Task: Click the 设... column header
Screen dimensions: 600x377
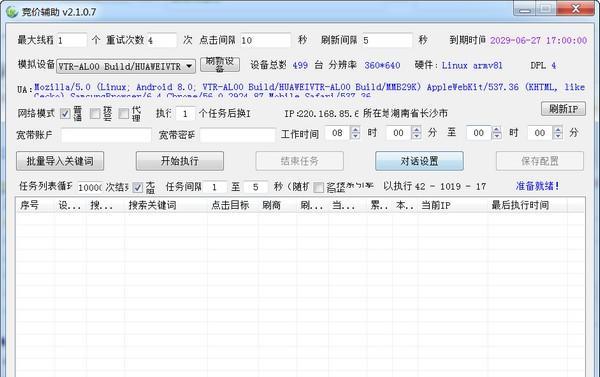Action: click(x=70, y=205)
